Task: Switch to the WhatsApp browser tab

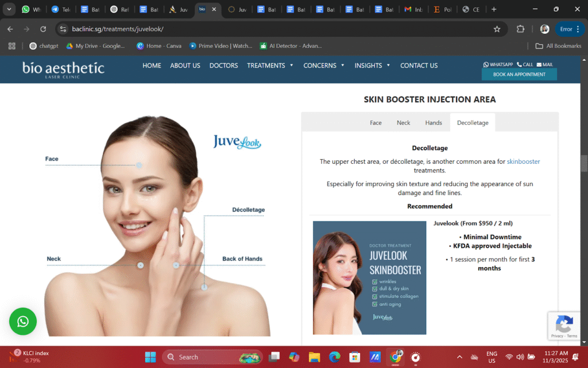Action: click(x=31, y=9)
